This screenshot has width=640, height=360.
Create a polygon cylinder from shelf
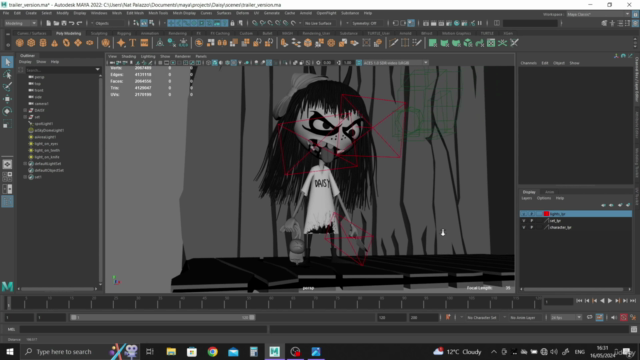(43, 43)
